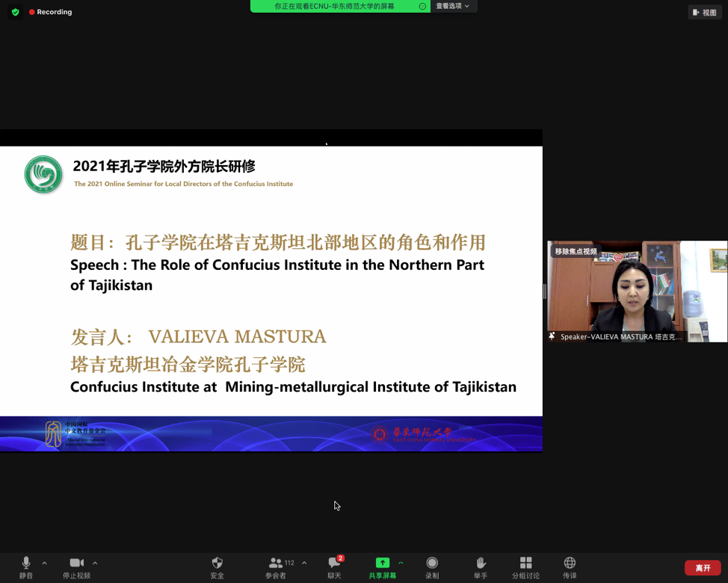Open 分组讨论 breakout rooms
The width and height of the screenshot is (728, 583).
pos(525,567)
